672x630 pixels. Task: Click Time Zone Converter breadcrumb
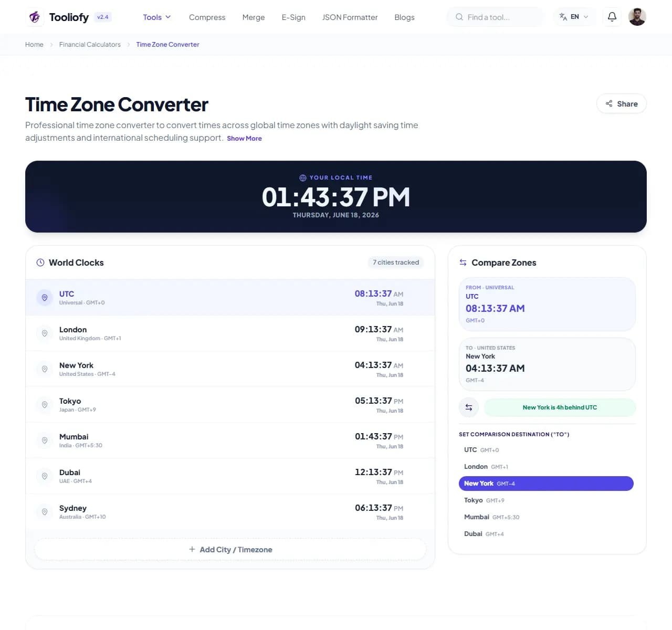coord(167,45)
